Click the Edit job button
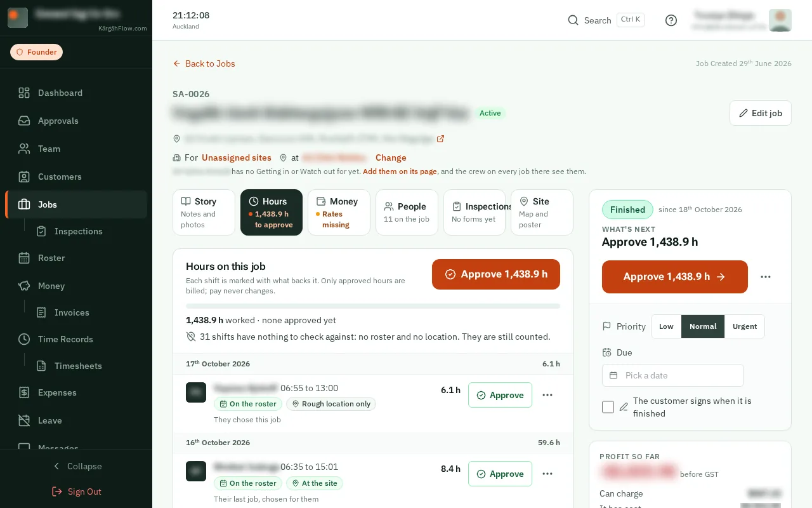 761,113
